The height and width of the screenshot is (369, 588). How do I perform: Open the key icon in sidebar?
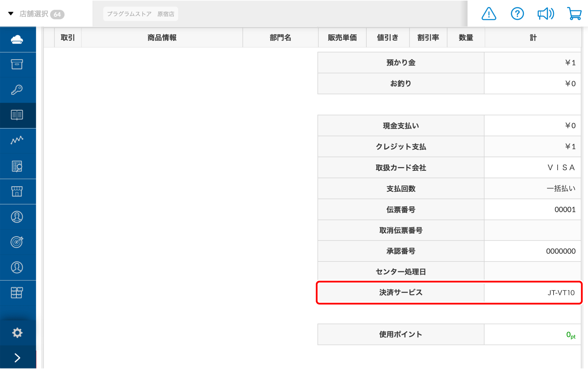(x=17, y=90)
